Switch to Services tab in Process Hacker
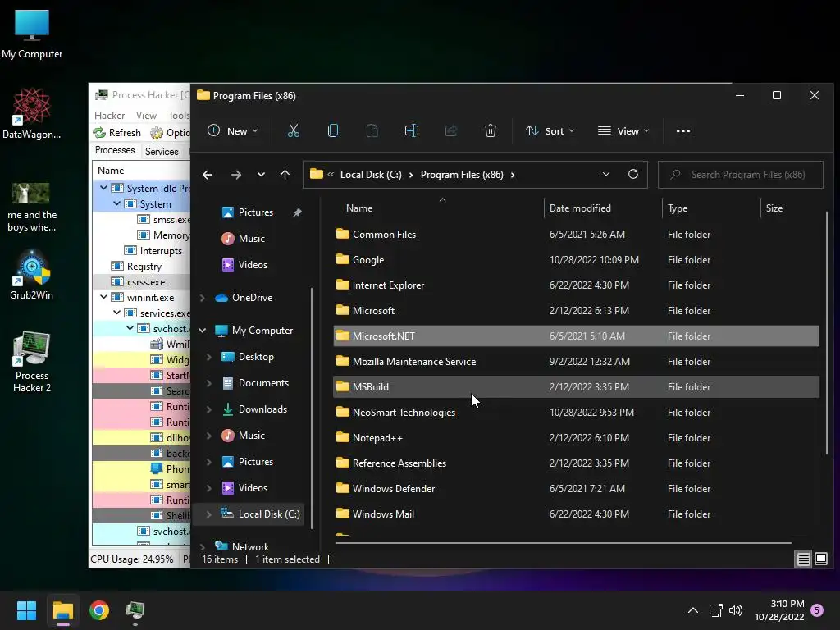Image resolution: width=840 pixels, height=630 pixels. click(162, 152)
